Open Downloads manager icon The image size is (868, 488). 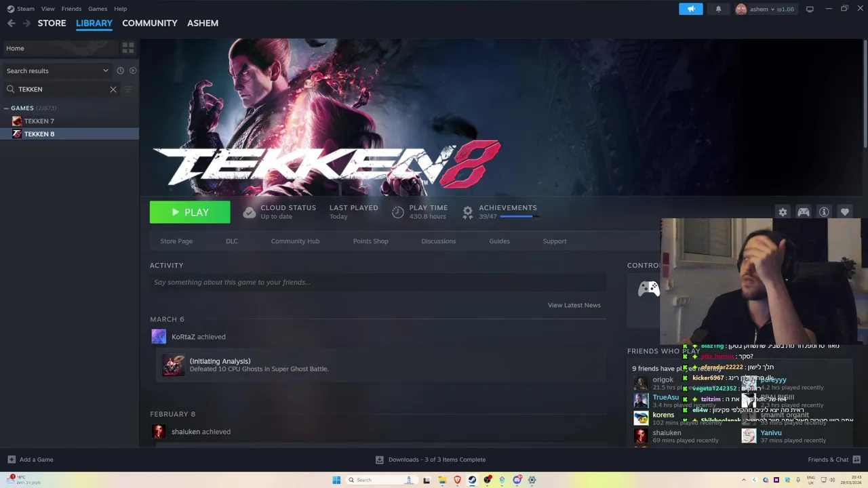380,460
